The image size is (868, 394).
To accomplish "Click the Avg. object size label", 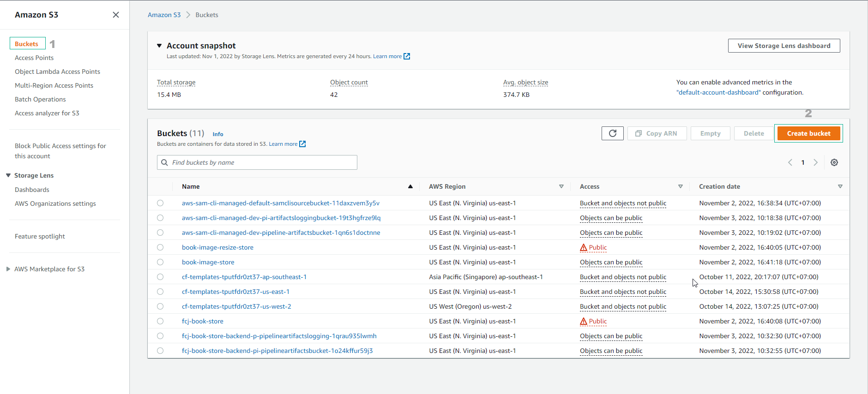I will [526, 83].
